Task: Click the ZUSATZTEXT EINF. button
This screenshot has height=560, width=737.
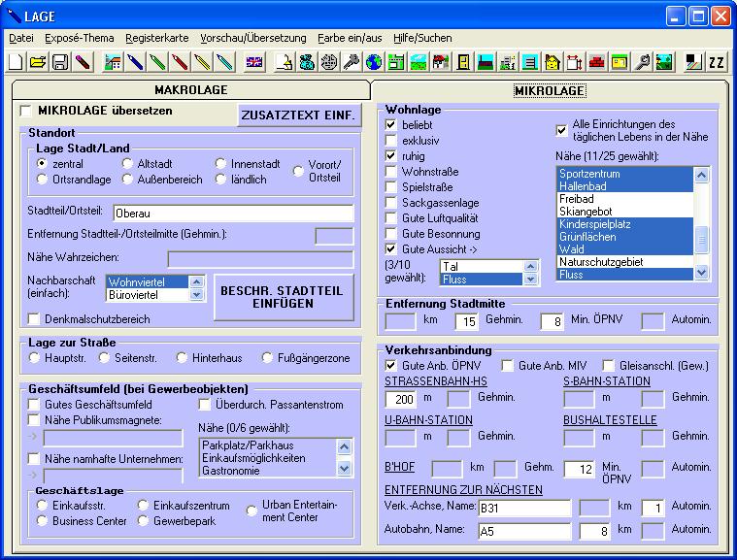Action: point(299,115)
